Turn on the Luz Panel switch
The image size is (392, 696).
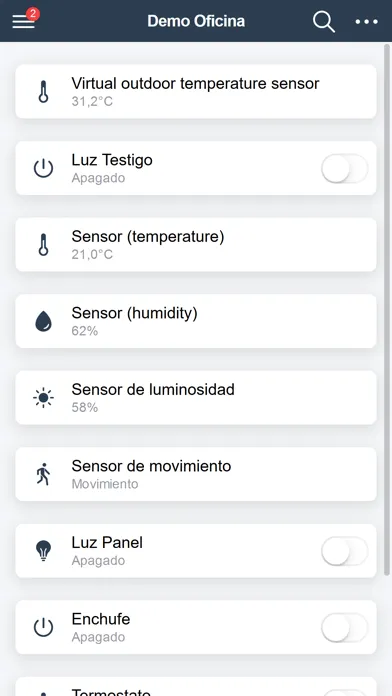pos(345,551)
